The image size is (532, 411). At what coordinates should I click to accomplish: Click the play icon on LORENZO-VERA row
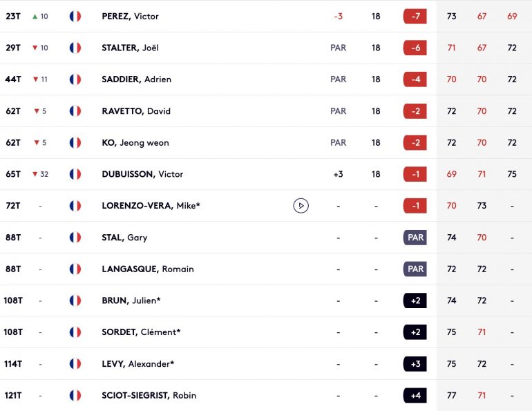(301, 205)
